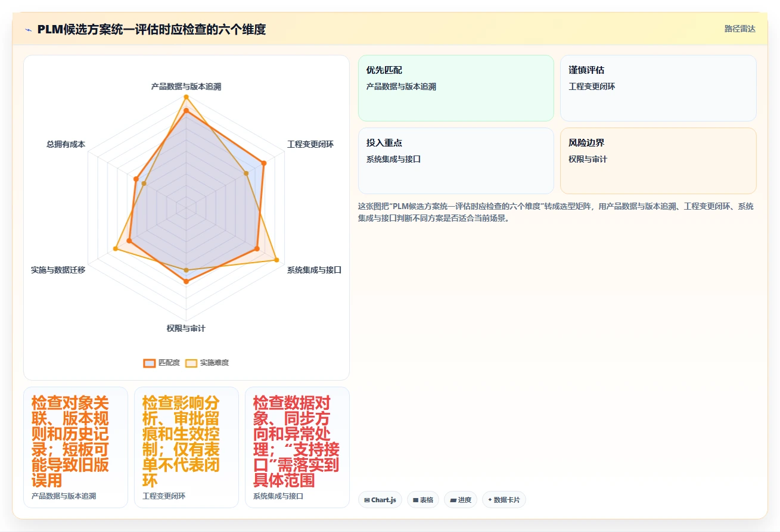Click the page title PLM候选方案统一评估
Image resolution: width=780 pixels, height=532 pixels.
coord(151,29)
